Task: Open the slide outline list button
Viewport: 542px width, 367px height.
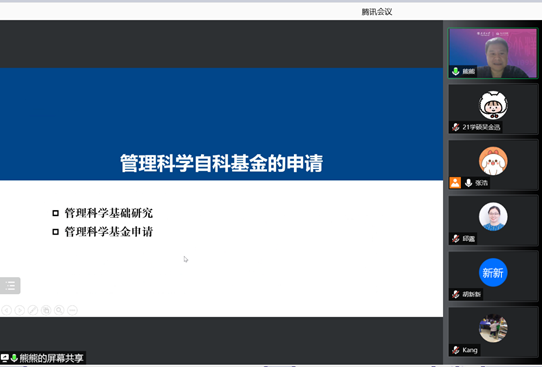Action: (10, 286)
